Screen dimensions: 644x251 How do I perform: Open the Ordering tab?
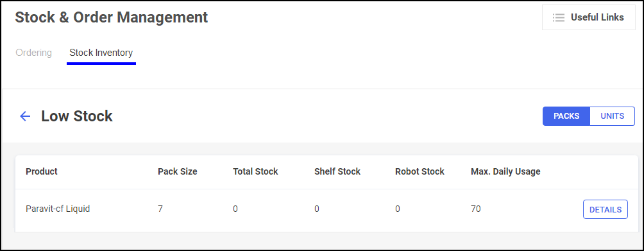[x=34, y=53]
